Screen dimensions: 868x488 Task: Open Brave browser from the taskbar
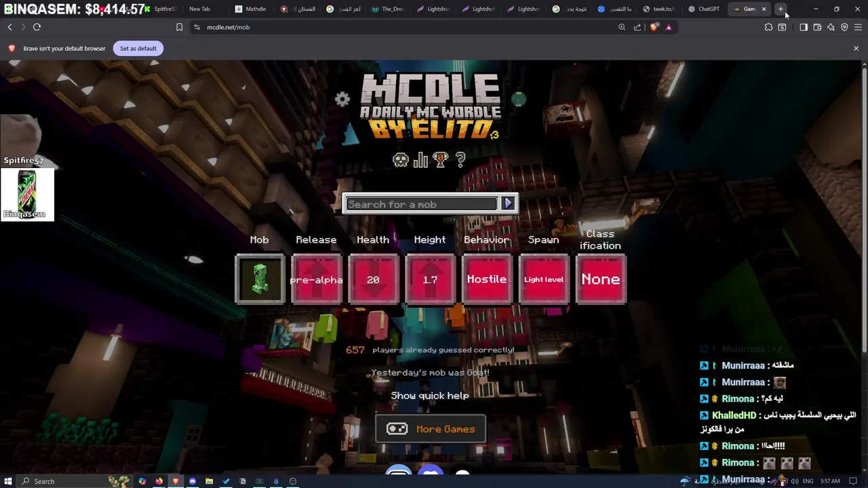(x=176, y=481)
